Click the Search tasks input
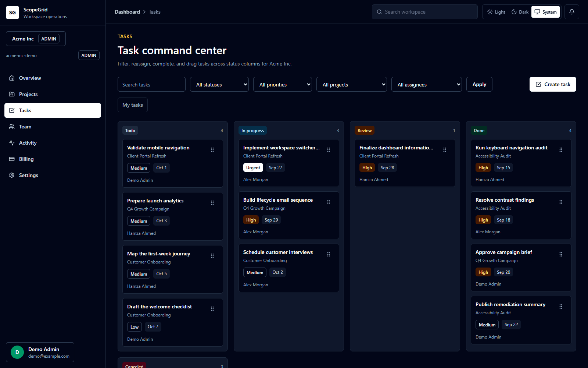 tap(151, 84)
